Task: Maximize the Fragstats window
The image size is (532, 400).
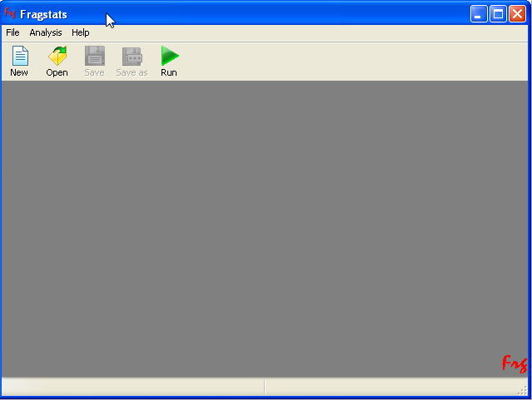Action: point(498,14)
